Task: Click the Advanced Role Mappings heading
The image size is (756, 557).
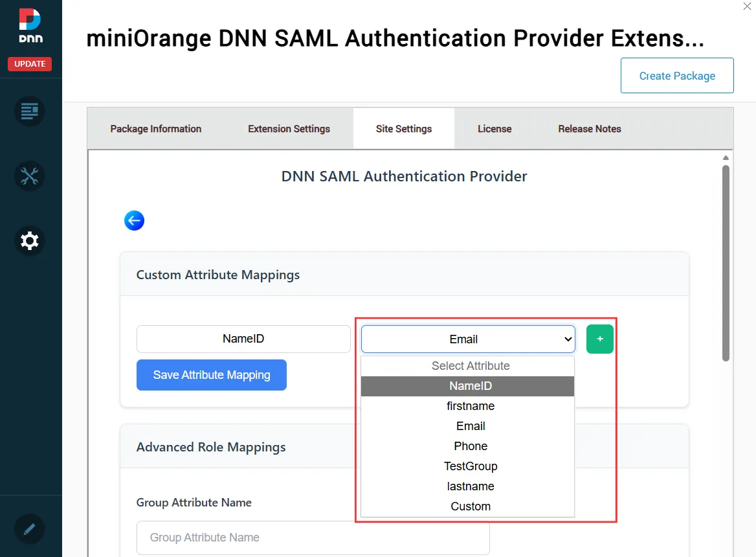Action: [x=211, y=448]
